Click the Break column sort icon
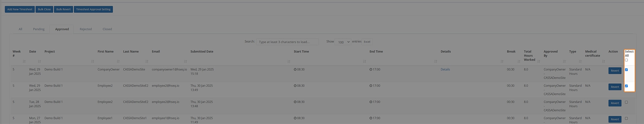Screen dimensions: 644x124 click(x=519, y=61)
